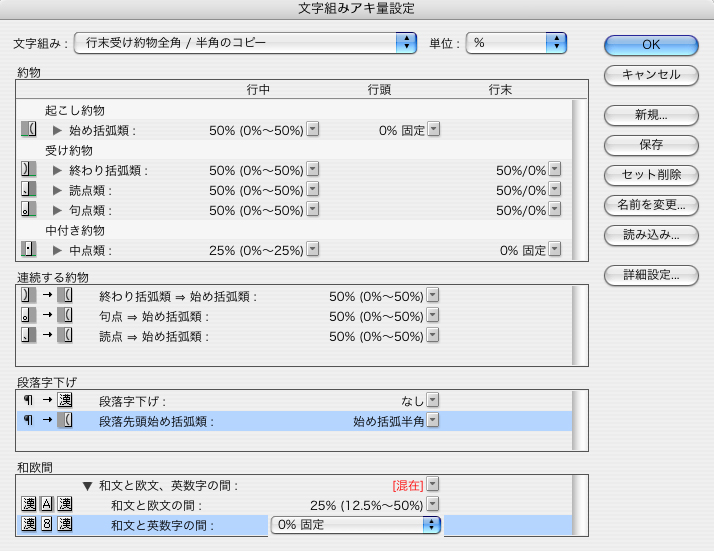The image size is (714, 551).
Task: Click the 受け約物 group label
Action: pos(69,150)
